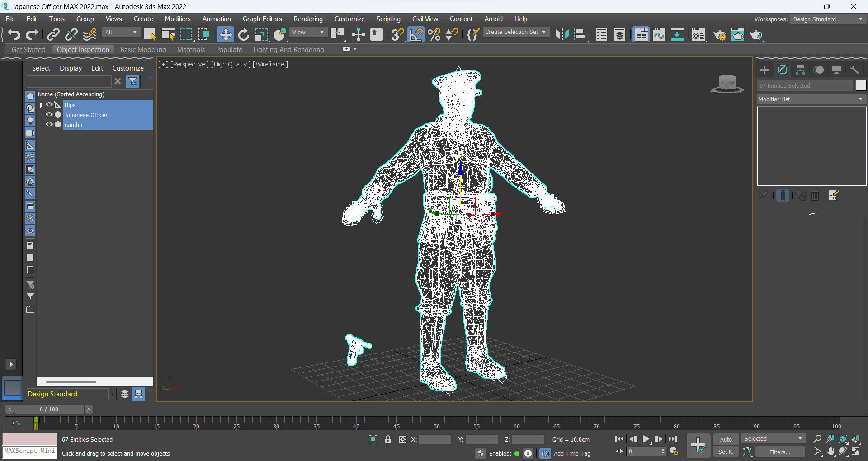Activate the Select Object tool
868x461 pixels.
[x=150, y=35]
